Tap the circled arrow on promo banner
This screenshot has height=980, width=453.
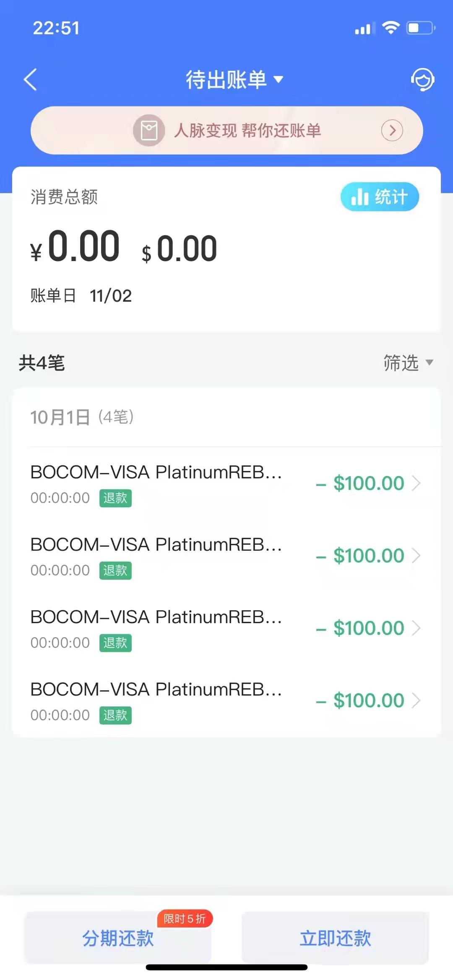tap(392, 130)
